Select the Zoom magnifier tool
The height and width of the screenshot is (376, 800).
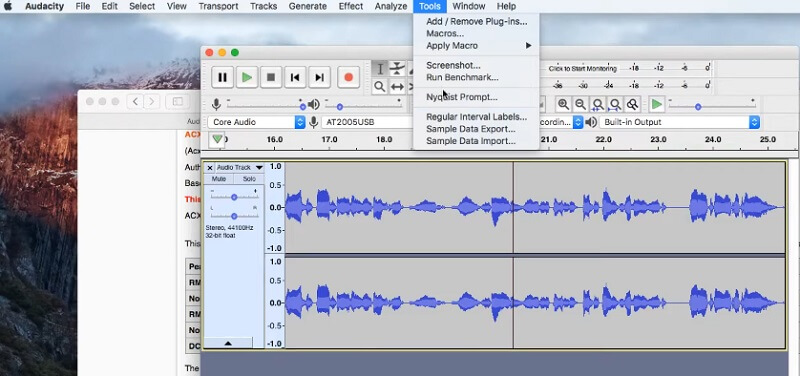[380, 87]
